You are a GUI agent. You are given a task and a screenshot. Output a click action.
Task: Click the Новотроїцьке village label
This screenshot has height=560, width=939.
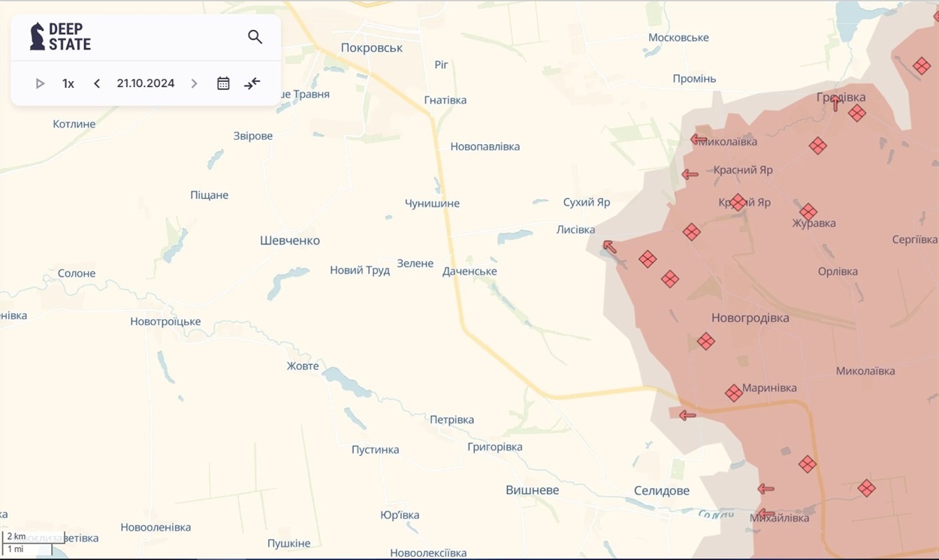(165, 322)
